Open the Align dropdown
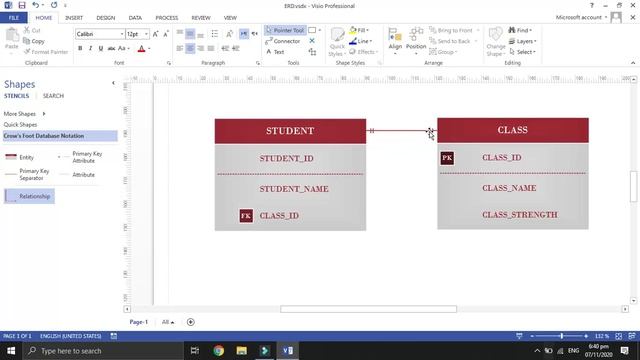The image size is (640, 360). click(395, 41)
